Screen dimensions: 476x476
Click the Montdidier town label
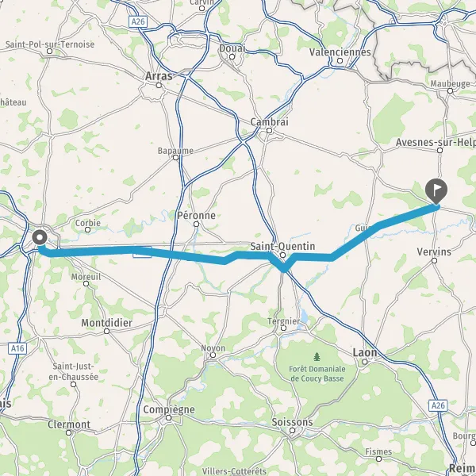click(106, 323)
